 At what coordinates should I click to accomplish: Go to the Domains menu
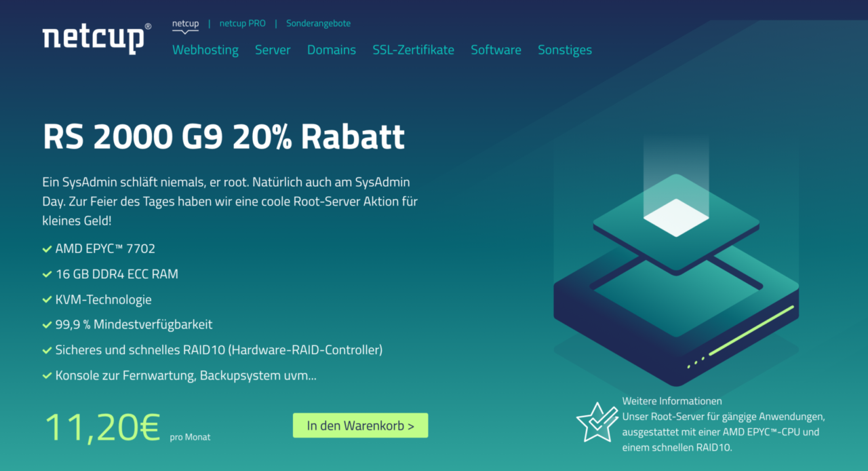tap(331, 50)
